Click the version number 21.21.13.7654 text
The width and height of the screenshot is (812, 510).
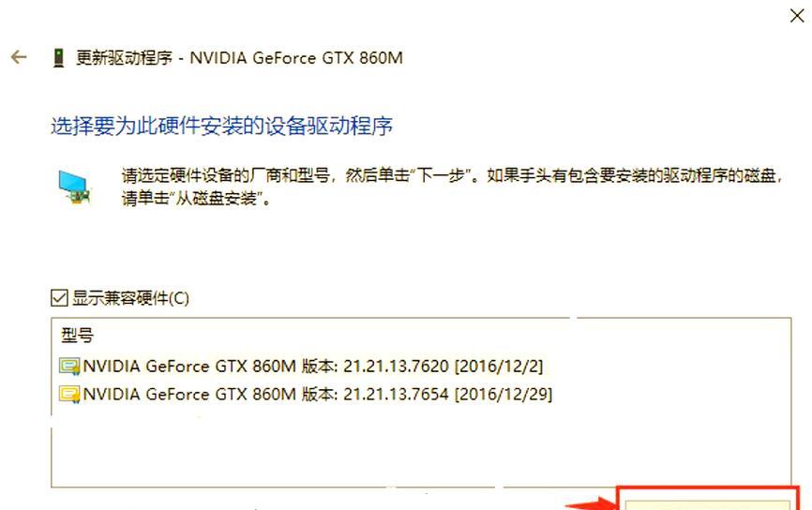point(397,395)
